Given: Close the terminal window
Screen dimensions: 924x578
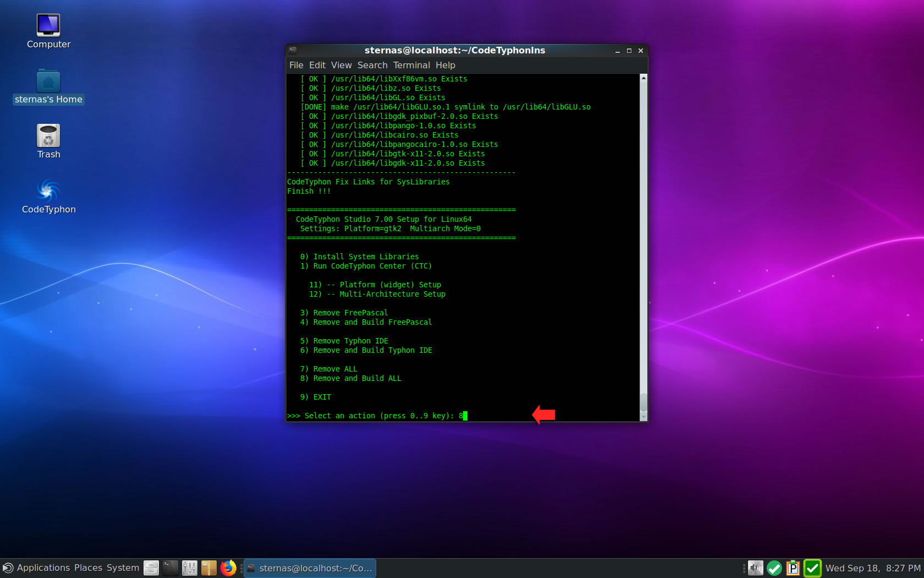Looking at the screenshot, I should tap(641, 51).
